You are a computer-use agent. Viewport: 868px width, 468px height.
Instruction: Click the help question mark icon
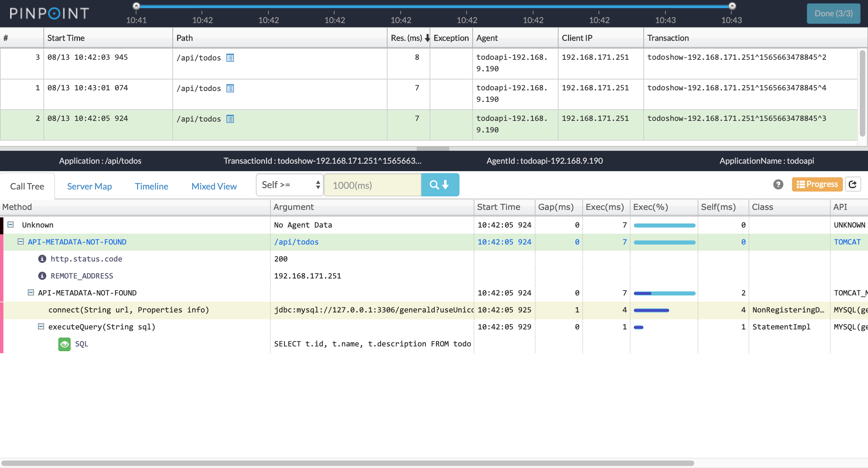pyautogui.click(x=778, y=184)
